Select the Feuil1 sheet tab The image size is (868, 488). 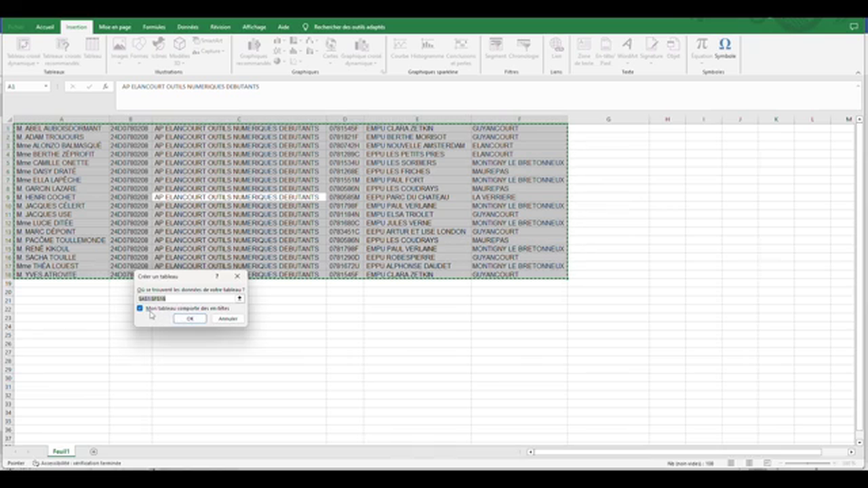pos(61,451)
